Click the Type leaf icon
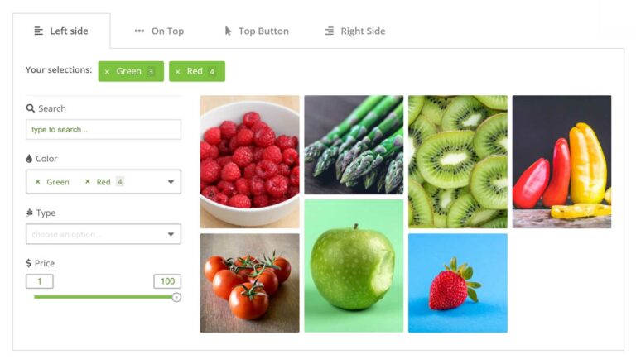Screen dimensions: 636x364 click(29, 213)
